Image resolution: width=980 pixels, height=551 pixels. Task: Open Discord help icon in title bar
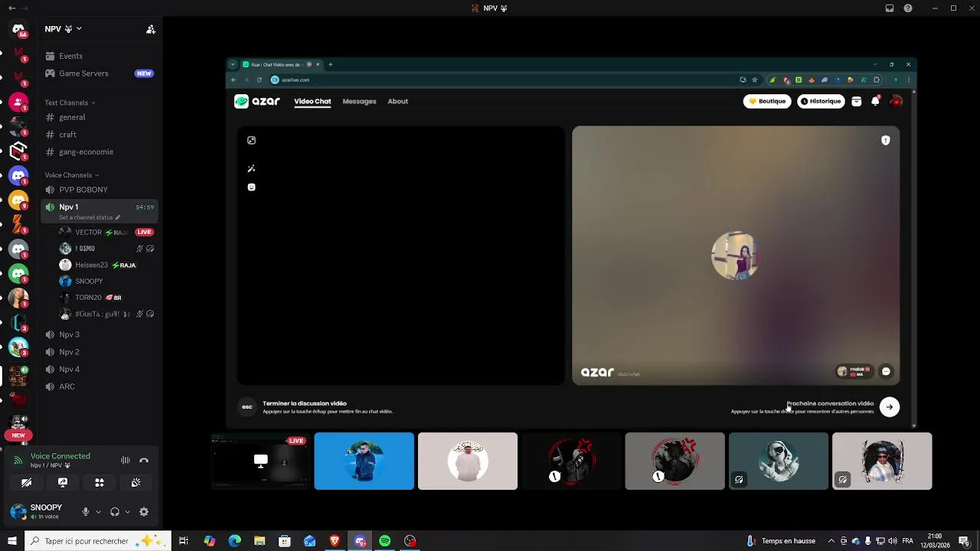pyautogui.click(x=908, y=8)
